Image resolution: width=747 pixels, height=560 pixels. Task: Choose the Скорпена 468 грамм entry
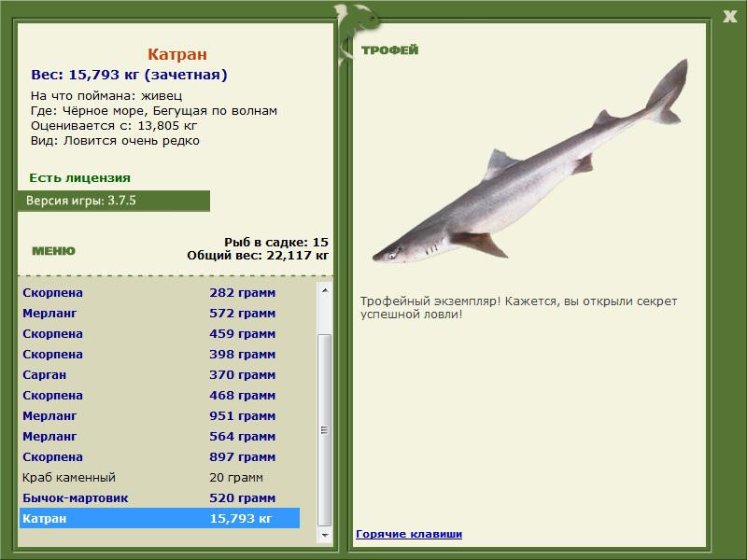[x=160, y=395]
